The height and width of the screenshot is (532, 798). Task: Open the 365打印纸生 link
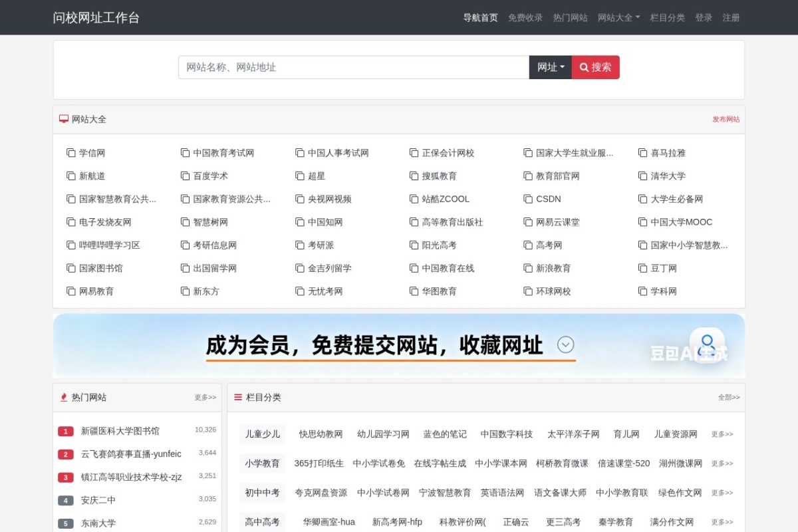pos(319,464)
